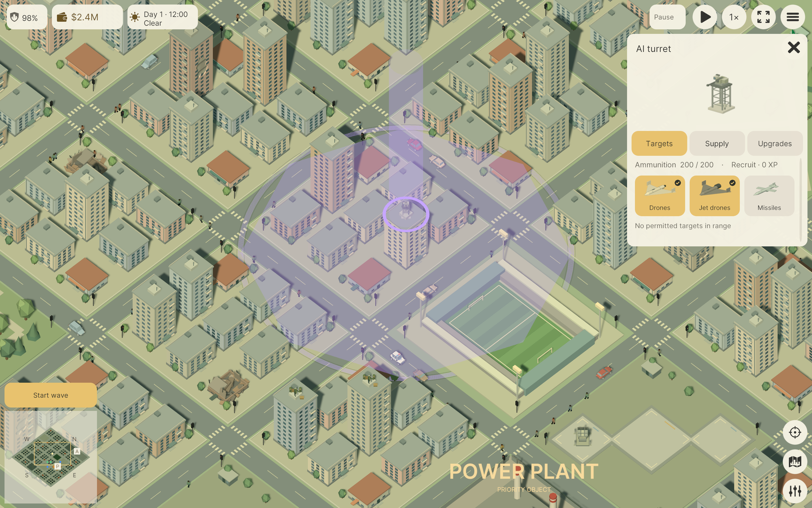
Task: Close the AI turret panel
Action: [x=794, y=47]
